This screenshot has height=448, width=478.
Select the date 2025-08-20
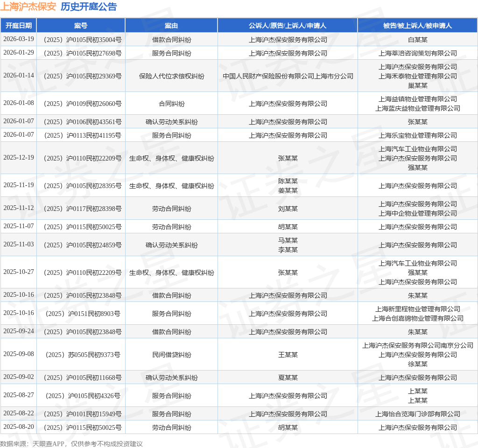point(19,427)
